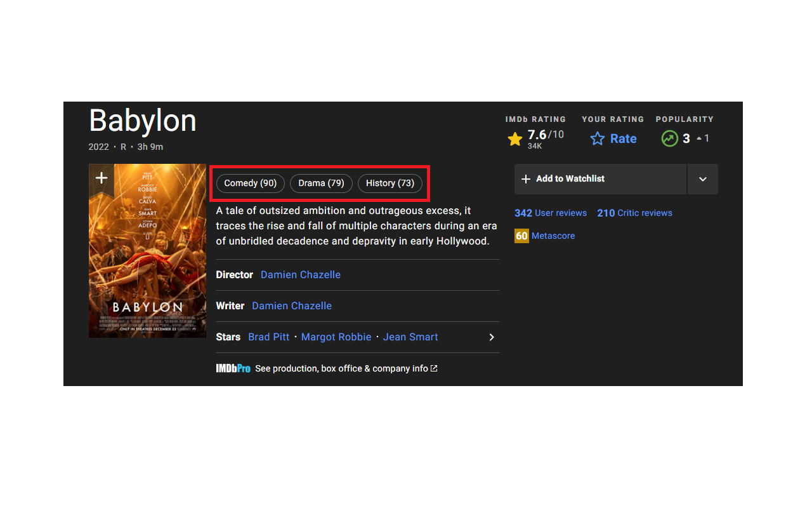Expand the Stars row chevron
Viewport: 812px width, 508px height.
pyautogui.click(x=492, y=337)
